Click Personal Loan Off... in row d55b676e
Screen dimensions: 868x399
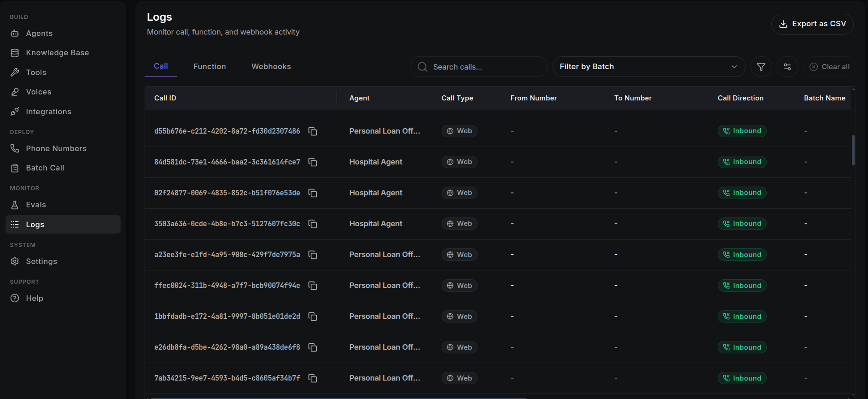(x=384, y=131)
